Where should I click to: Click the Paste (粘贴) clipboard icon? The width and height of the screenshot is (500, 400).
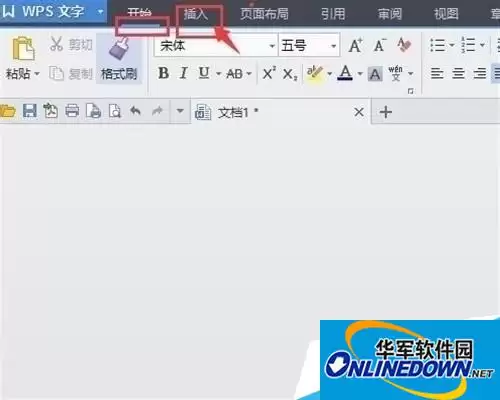(x=23, y=49)
